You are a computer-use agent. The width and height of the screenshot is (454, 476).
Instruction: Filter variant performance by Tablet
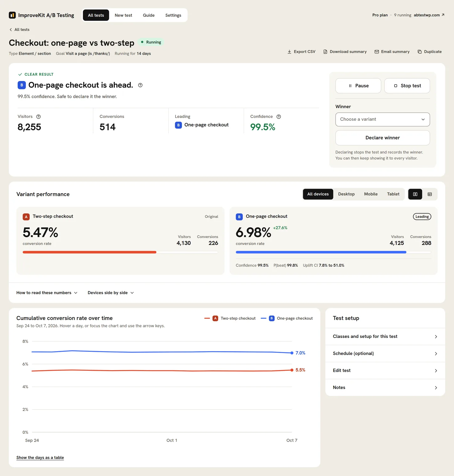coord(393,194)
